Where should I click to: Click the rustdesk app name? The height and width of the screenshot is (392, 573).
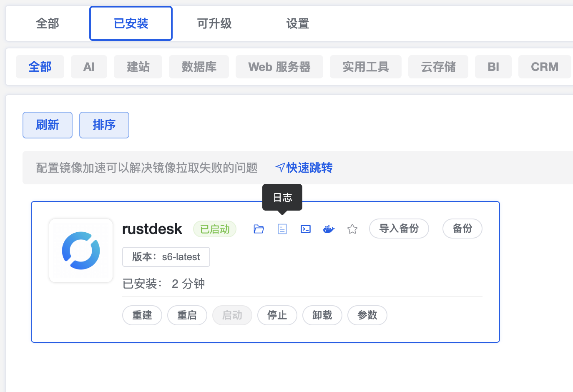[x=152, y=229]
